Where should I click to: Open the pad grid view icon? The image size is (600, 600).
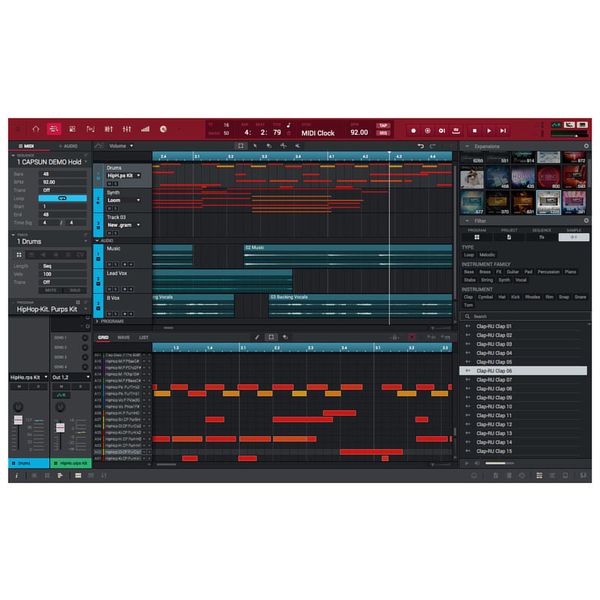tap(72, 129)
